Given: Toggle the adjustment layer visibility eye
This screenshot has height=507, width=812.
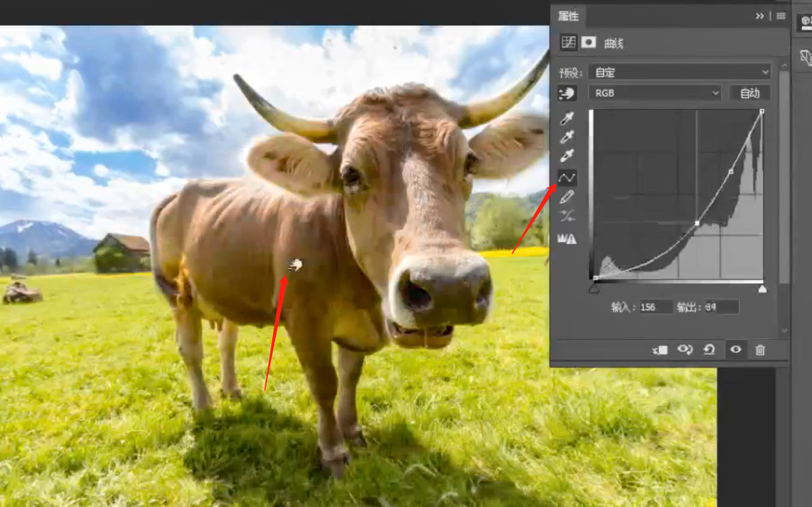Looking at the screenshot, I should (x=735, y=350).
